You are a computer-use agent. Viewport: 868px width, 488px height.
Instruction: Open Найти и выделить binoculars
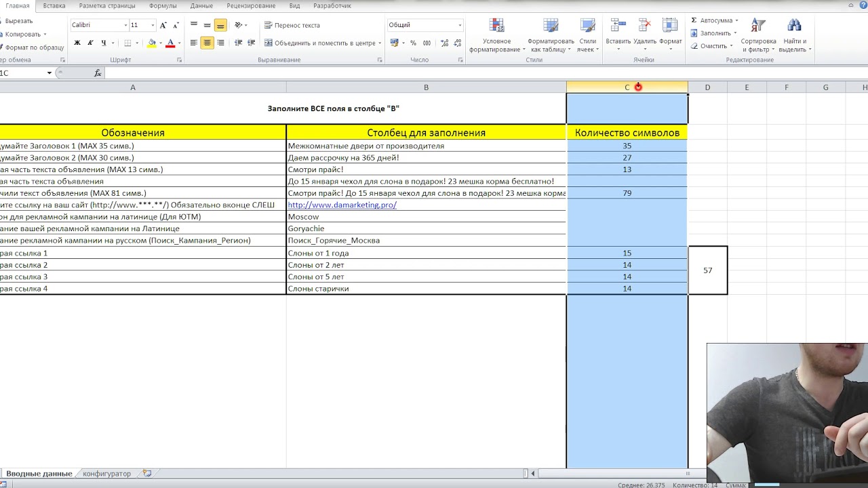(794, 35)
